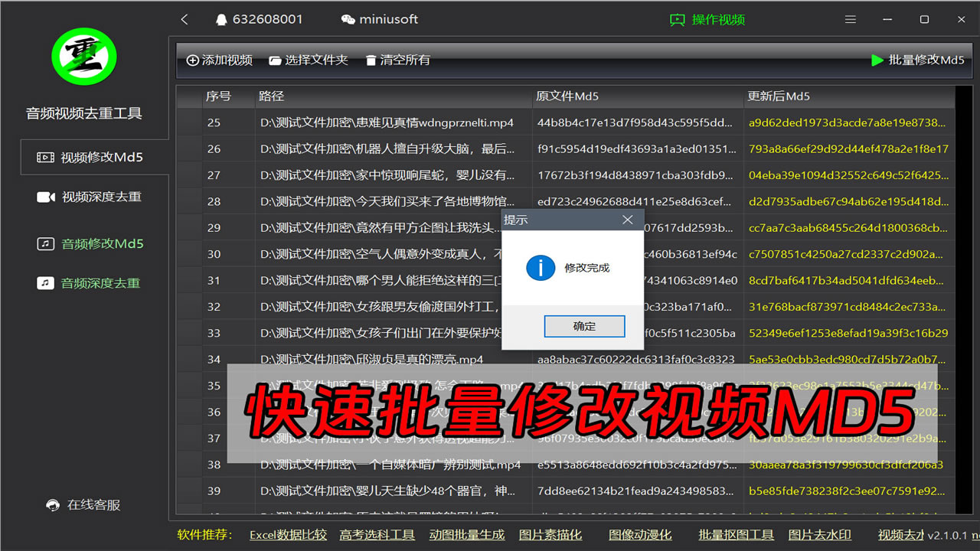
Task: Open the Excel数据比较 link
Action: pyautogui.click(x=288, y=535)
